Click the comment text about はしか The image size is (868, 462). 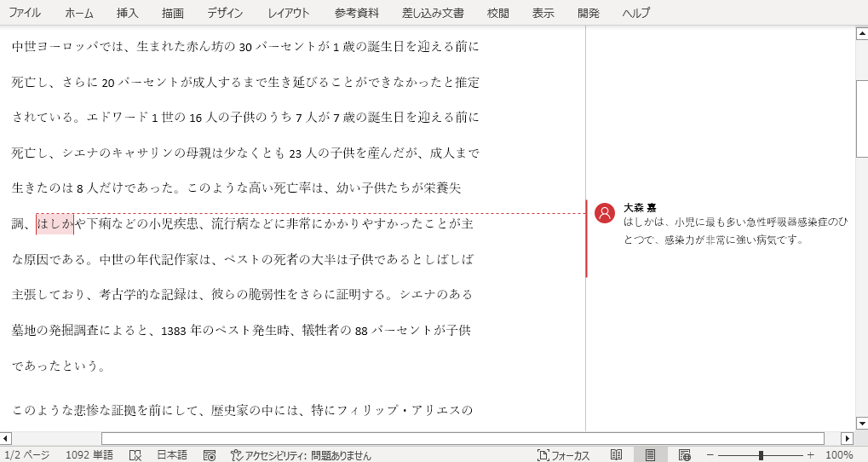(735, 231)
